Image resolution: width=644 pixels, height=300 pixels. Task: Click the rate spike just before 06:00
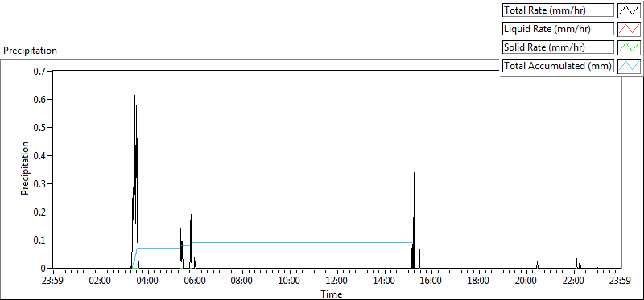pos(191,241)
